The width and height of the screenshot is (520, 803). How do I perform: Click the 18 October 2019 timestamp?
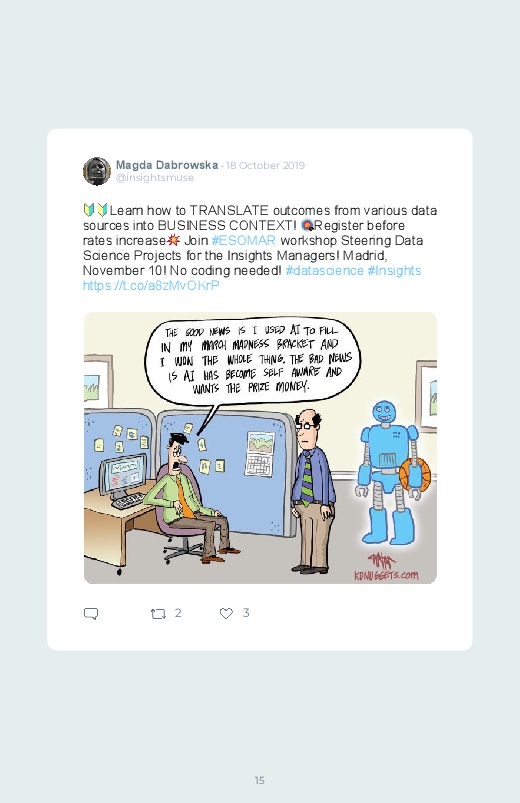(x=265, y=165)
